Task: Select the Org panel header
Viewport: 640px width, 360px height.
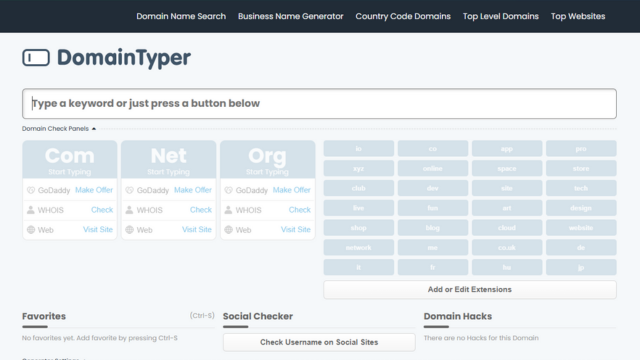Action: coord(267,160)
